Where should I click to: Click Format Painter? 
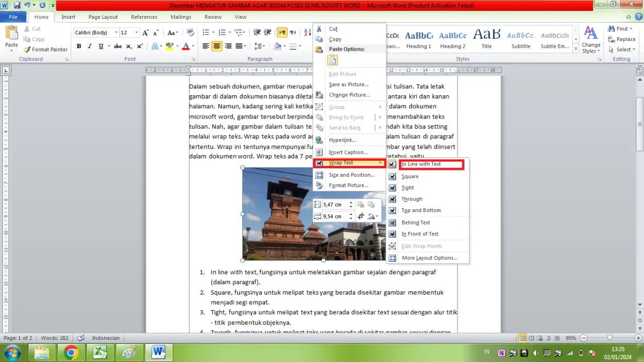coord(45,49)
